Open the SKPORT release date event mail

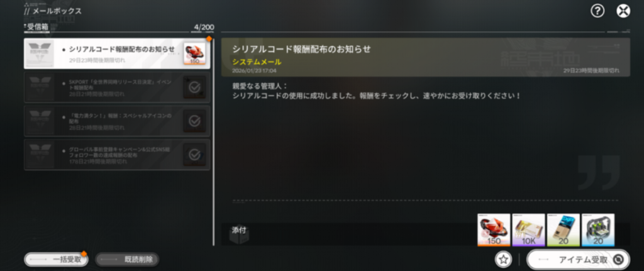point(117,87)
